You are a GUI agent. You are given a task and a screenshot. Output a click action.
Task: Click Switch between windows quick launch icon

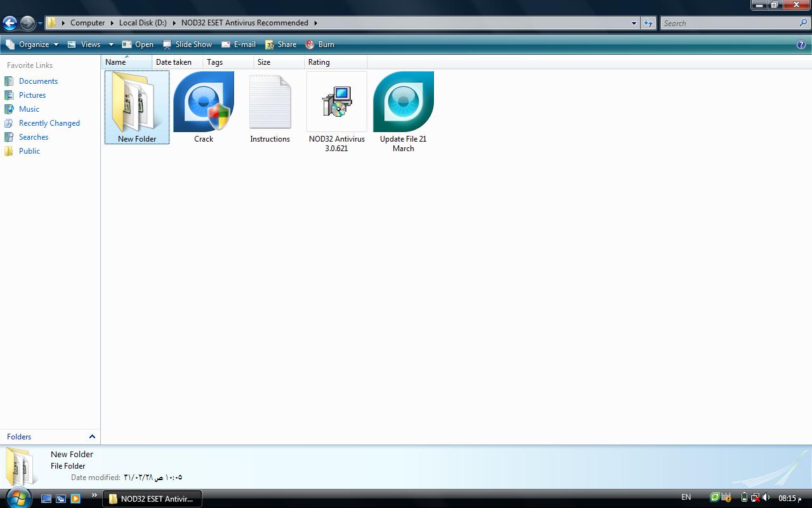(61, 498)
